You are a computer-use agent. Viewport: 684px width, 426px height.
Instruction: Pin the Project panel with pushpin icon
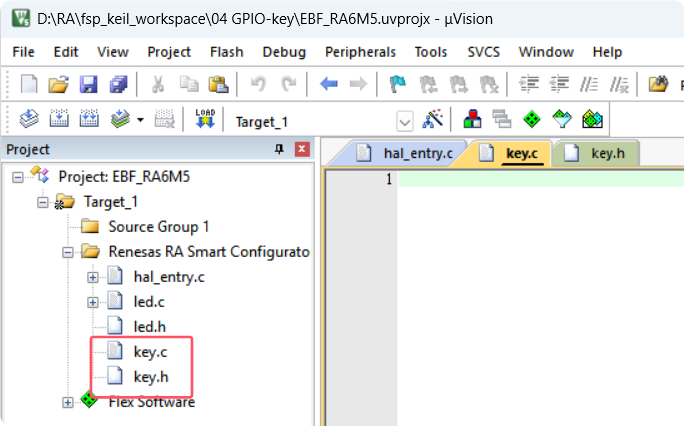tap(279, 150)
